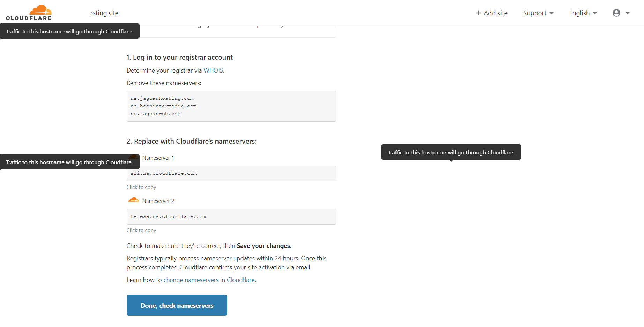Image resolution: width=644 pixels, height=327 pixels.
Task: Open the Support menu item
Action: pyautogui.click(x=535, y=13)
